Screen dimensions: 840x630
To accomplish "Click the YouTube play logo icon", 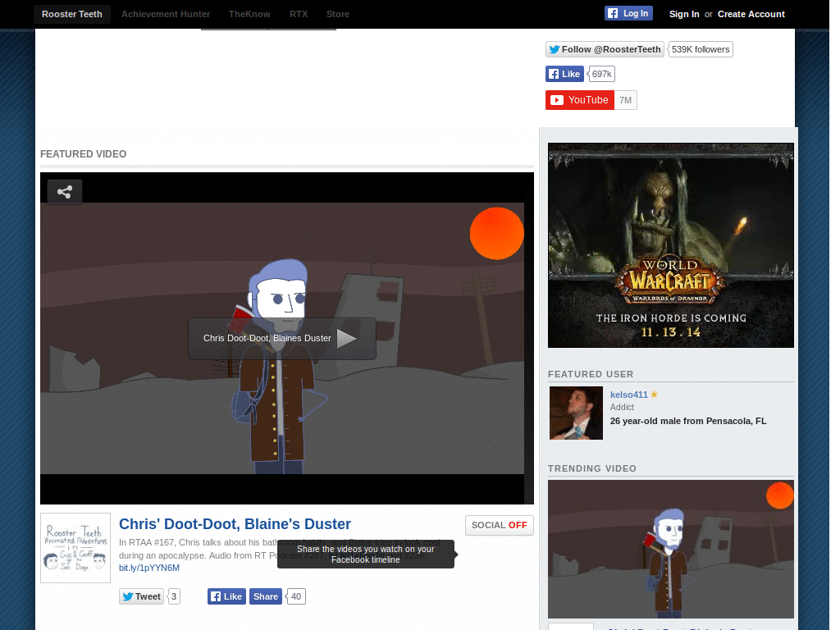I will [557, 100].
